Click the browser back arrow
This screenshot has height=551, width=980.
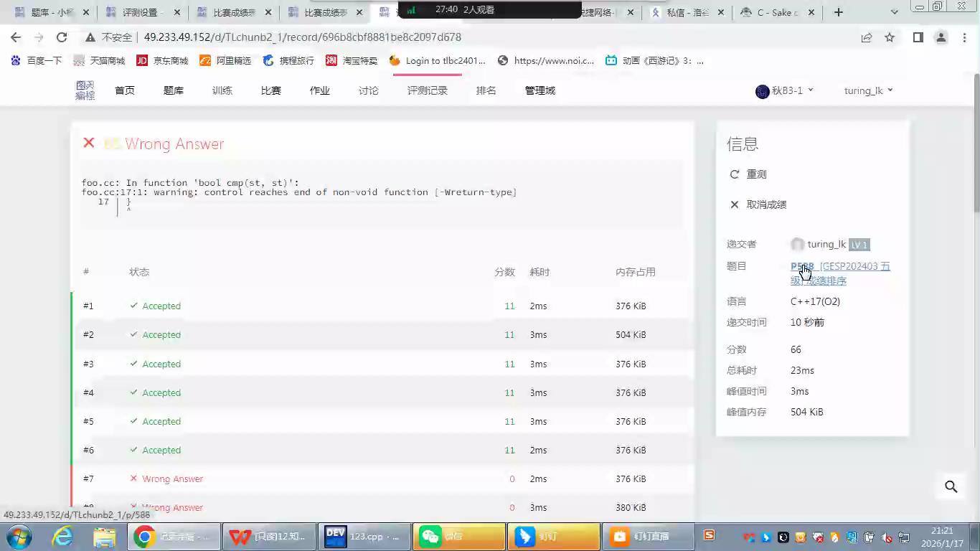[x=16, y=37]
